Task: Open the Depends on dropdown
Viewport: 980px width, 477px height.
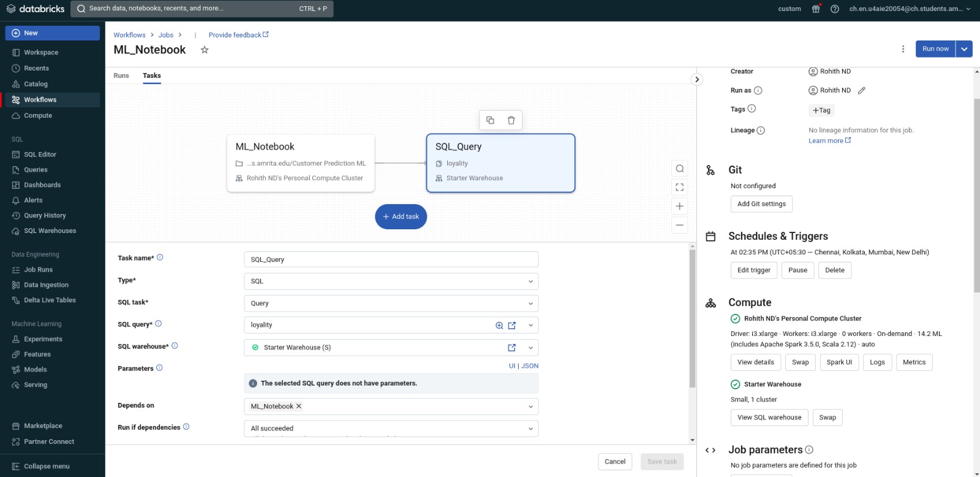Action: pos(391,406)
